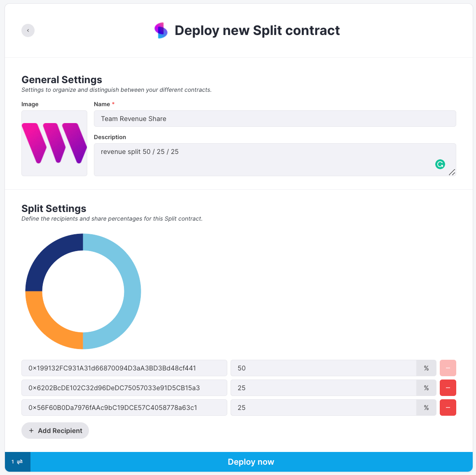Remove recipient 0x56F6... with the red minus icon
Screen dimensions: 476x475
448,407
